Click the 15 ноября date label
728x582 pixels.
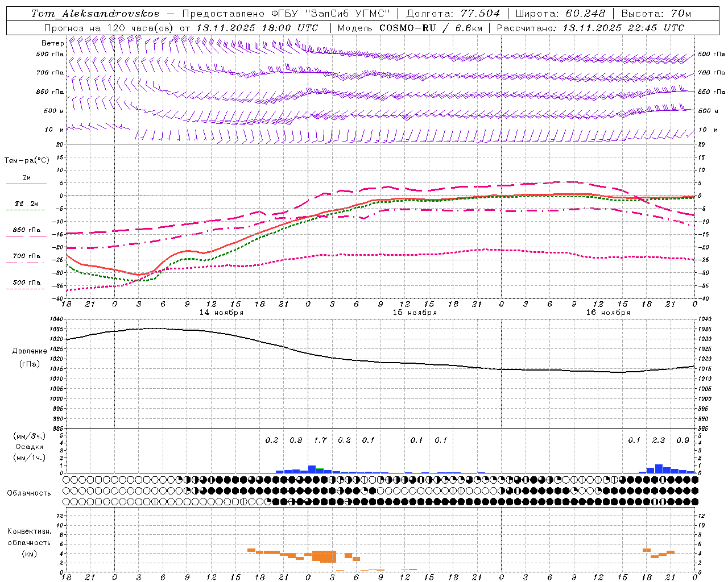[415, 313]
